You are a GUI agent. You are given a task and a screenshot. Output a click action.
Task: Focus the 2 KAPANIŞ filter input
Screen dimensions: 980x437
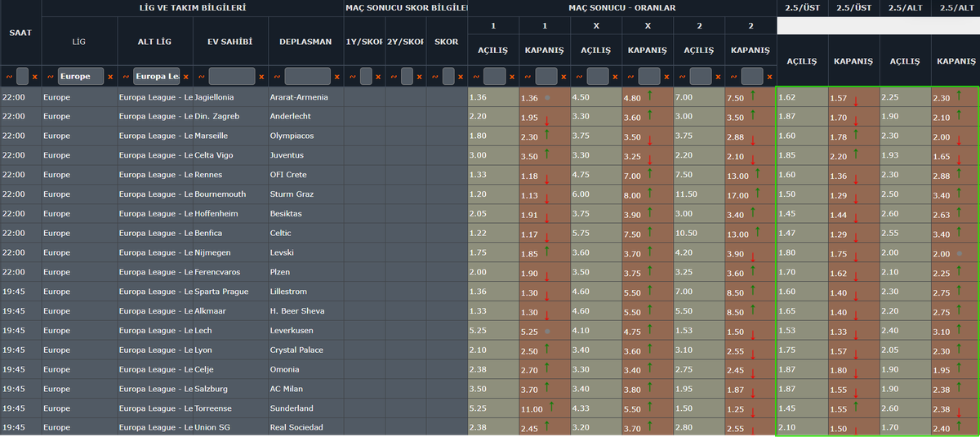coord(752,77)
